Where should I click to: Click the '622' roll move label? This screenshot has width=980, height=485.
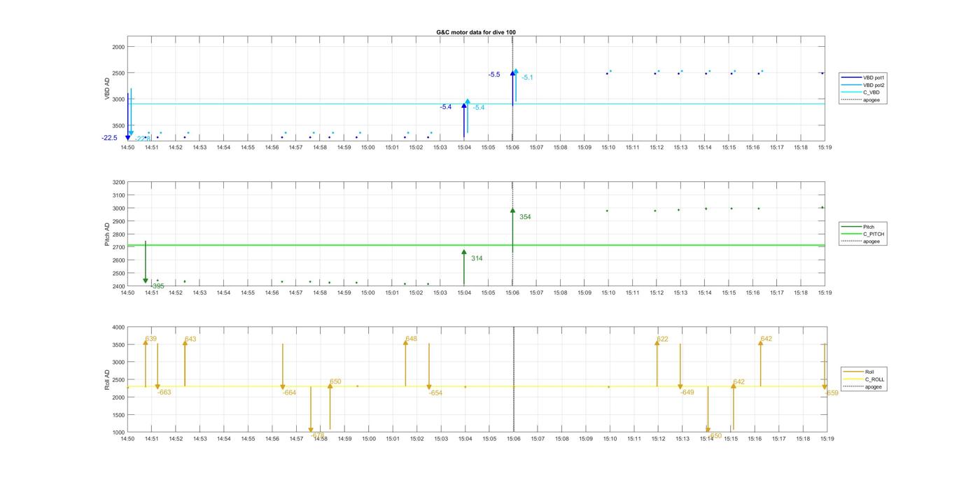pyautogui.click(x=662, y=339)
